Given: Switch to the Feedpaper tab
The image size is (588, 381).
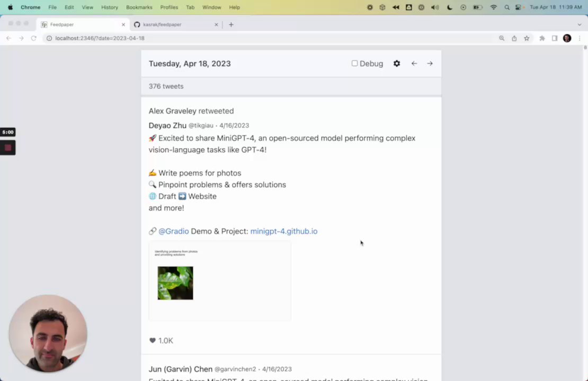Looking at the screenshot, I should click(83, 24).
